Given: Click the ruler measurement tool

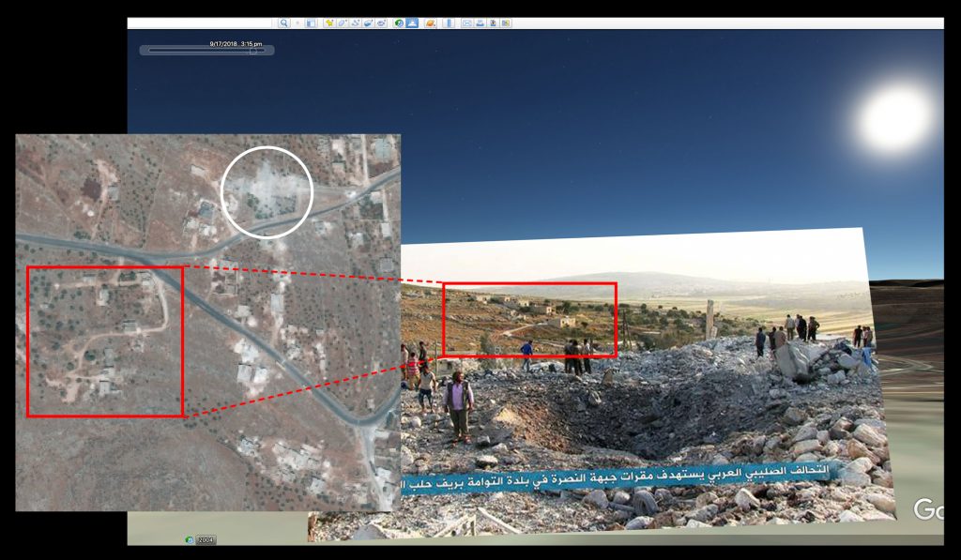Looking at the screenshot, I should [x=449, y=23].
